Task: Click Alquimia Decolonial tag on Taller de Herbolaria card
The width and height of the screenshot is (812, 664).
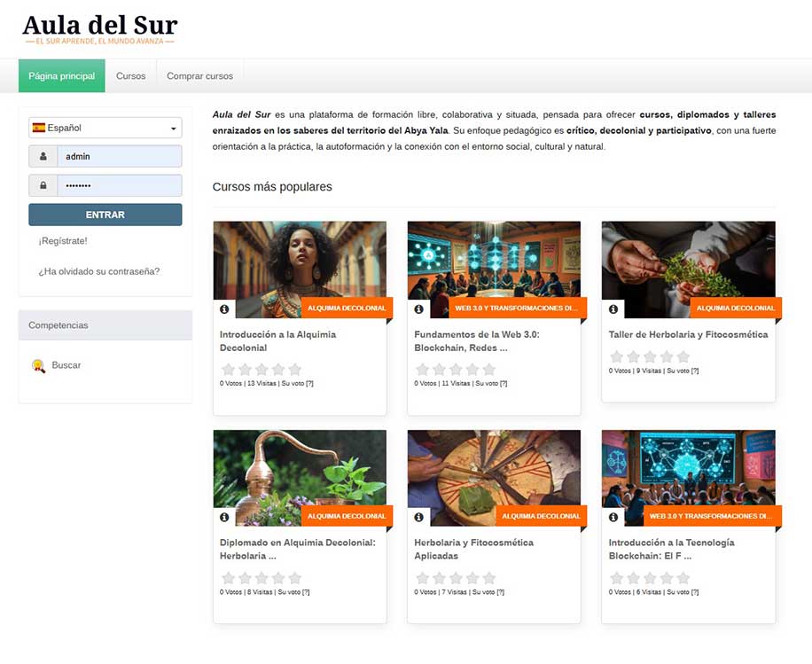Action: click(736, 309)
